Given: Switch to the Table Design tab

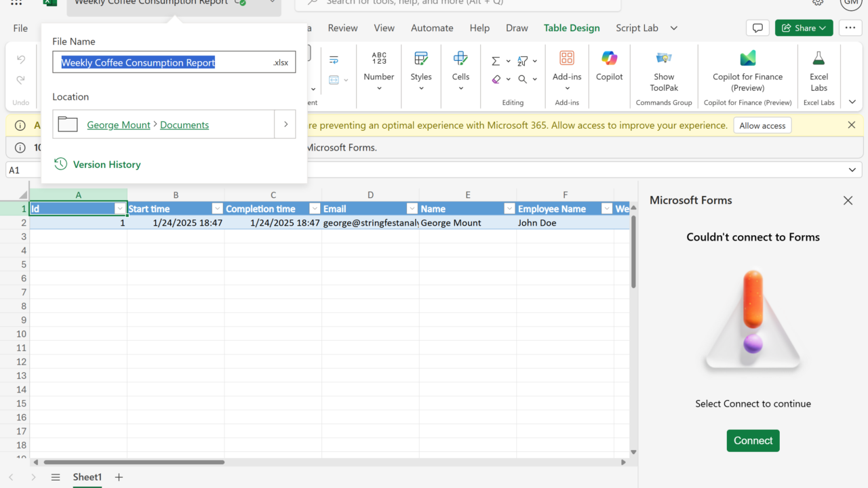Looking at the screenshot, I should 571,28.
